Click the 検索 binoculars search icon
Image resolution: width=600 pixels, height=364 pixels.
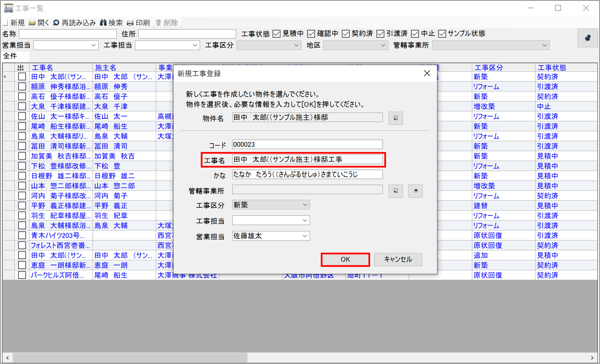103,23
